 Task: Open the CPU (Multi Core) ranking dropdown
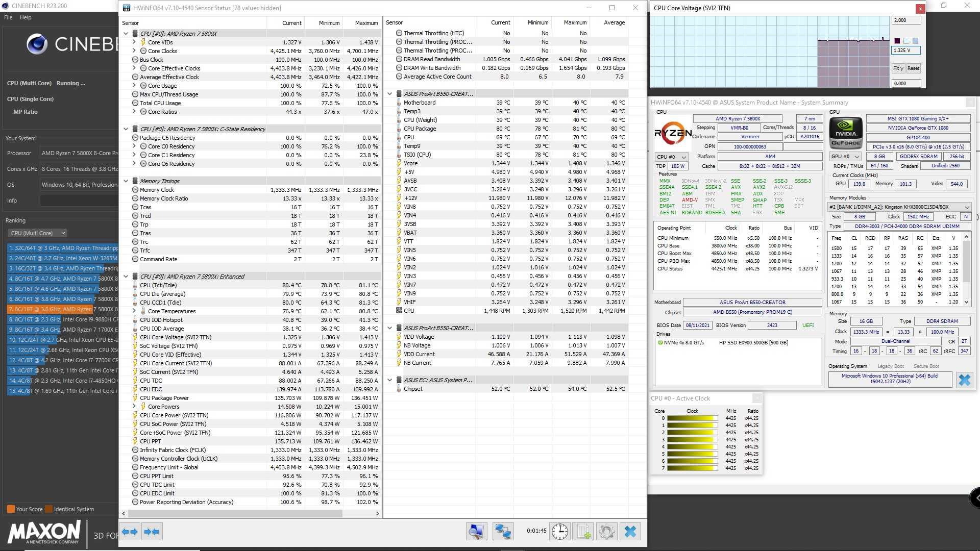tap(38, 233)
